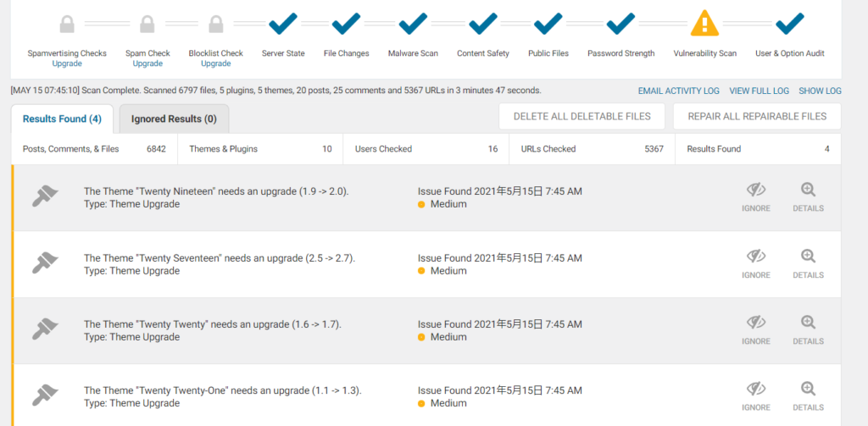Viewport: 868px width, 426px height.
Task: Expand details of Twenty Seventeen theme result
Action: click(808, 264)
